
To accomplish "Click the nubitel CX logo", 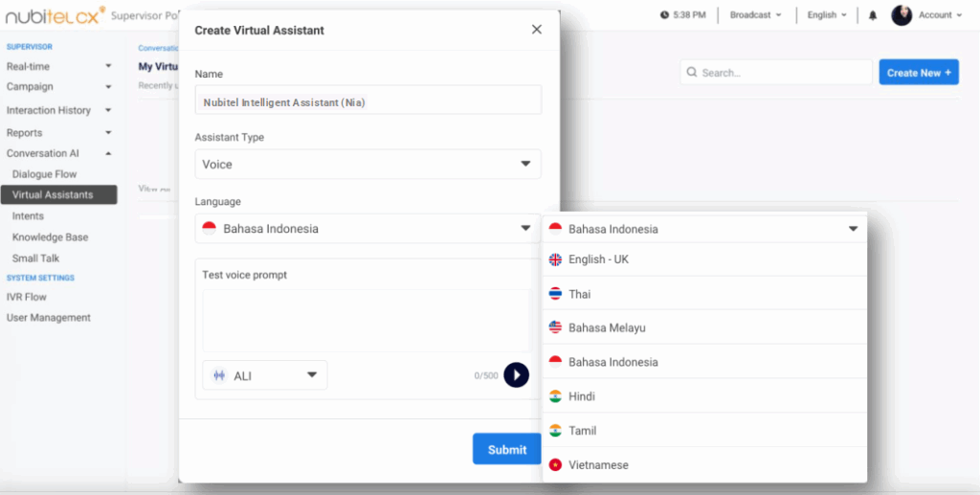I will pyautogui.click(x=55, y=15).
